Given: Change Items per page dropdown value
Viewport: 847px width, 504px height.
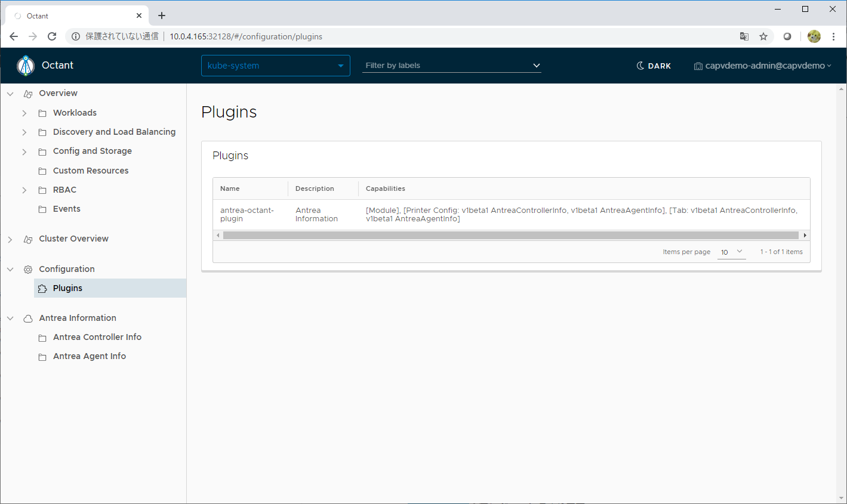Looking at the screenshot, I should click(x=732, y=252).
